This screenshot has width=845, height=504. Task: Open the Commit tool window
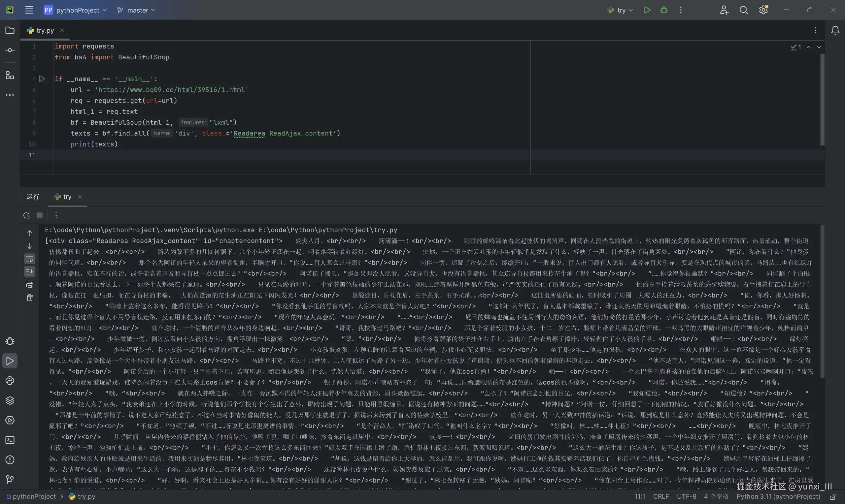(x=10, y=50)
